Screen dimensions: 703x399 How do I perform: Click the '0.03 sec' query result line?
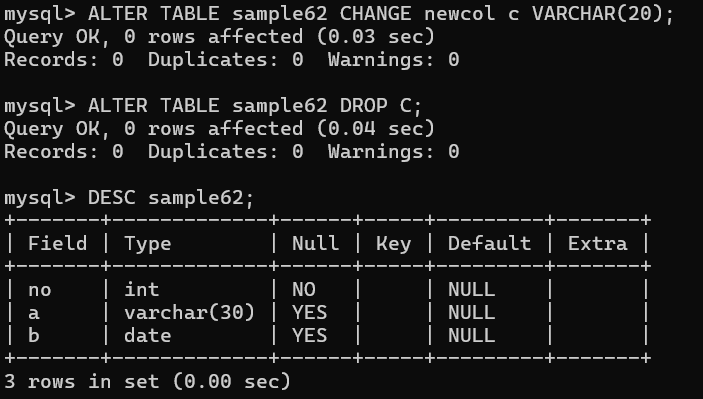tap(219, 37)
